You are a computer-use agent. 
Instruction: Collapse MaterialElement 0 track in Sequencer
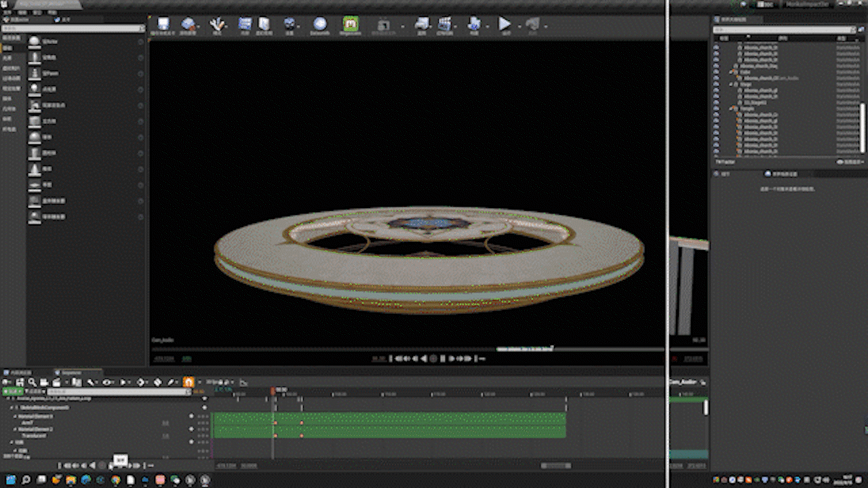[15, 416]
